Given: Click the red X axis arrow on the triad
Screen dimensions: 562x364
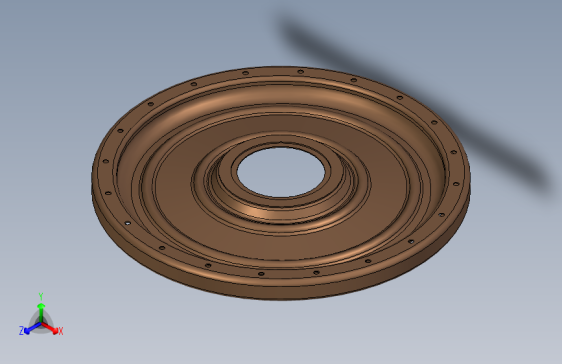Looking at the screenshot, I should (x=51, y=328).
